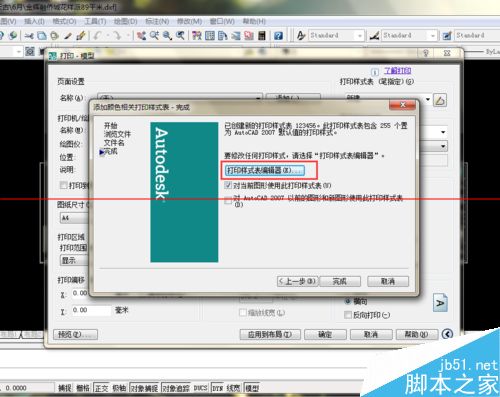Toggle the 缩放线宽 checkbox

pyautogui.click(x=243, y=313)
